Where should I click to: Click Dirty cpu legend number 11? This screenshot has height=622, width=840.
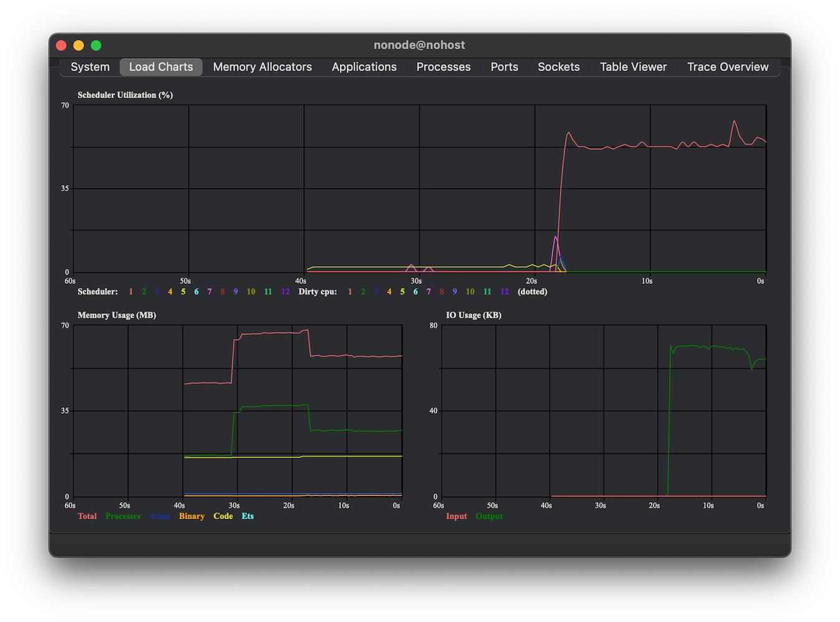tap(487, 291)
